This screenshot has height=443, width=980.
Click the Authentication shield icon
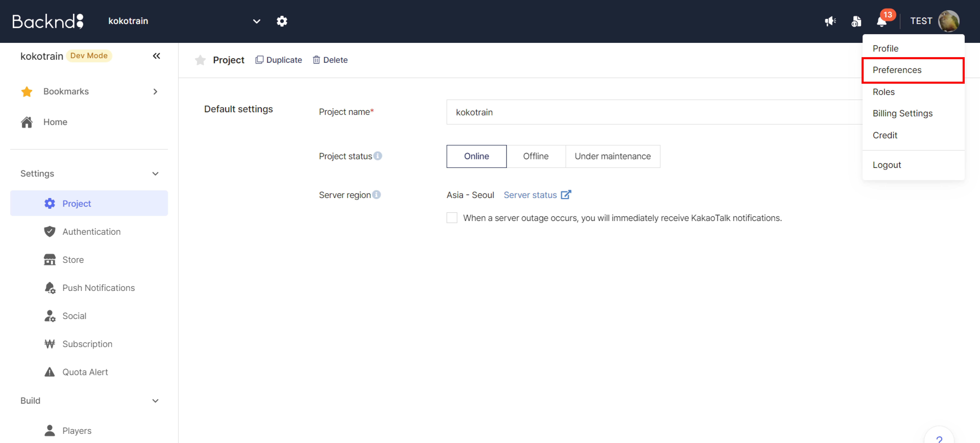[x=50, y=232]
